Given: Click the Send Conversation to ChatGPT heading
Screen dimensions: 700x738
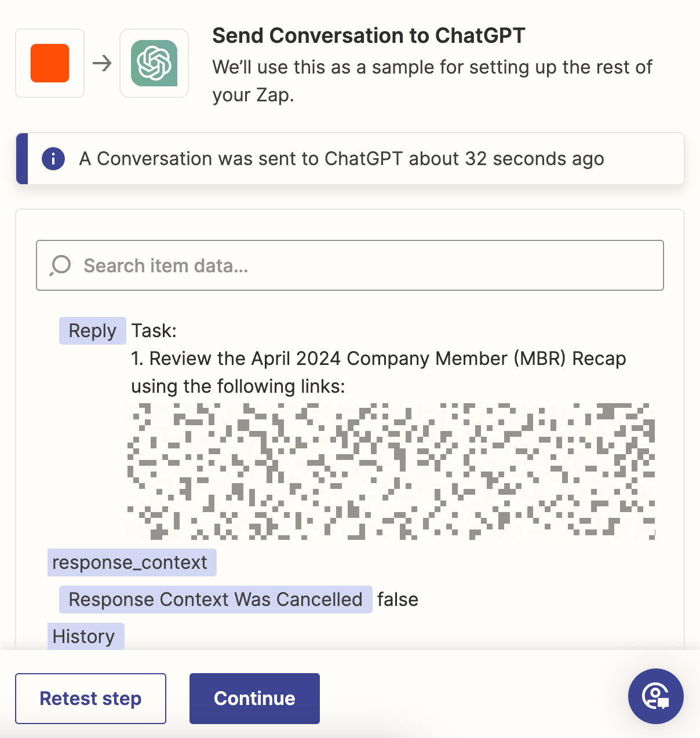Looking at the screenshot, I should point(369,36).
